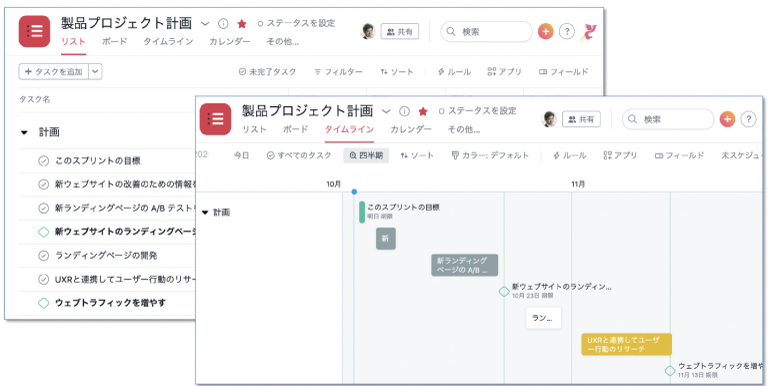Click 今日 button in timeline toolbar
Viewport: 770px width, 386px height.
[x=241, y=156]
